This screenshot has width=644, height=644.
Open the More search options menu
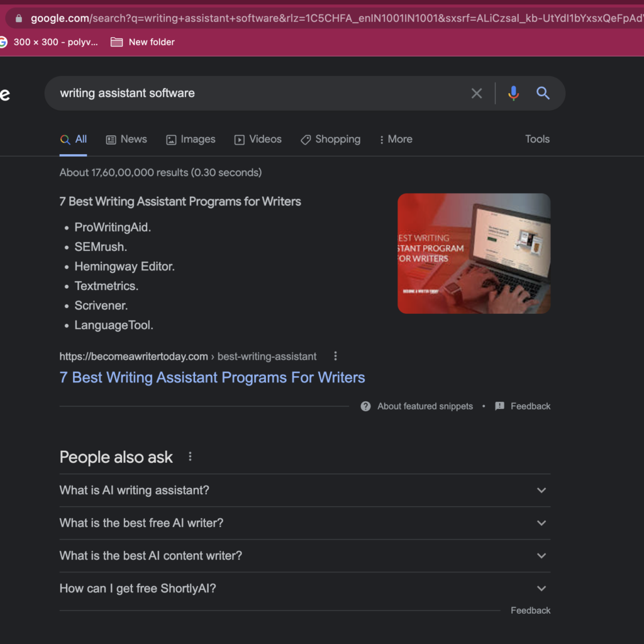click(396, 139)
